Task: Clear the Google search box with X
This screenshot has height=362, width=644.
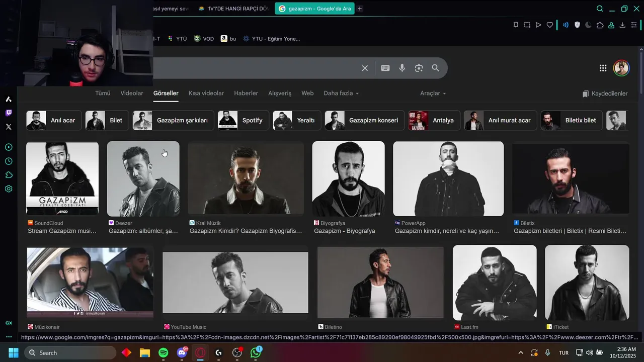Action: point(365,68)
